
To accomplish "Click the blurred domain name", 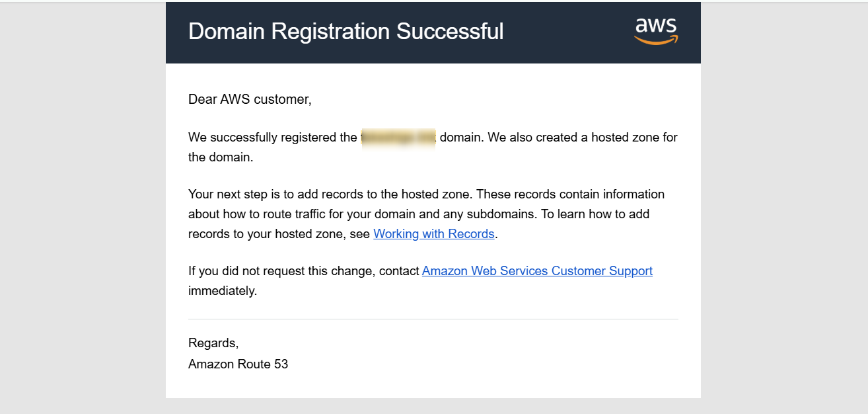I will 398,138.
